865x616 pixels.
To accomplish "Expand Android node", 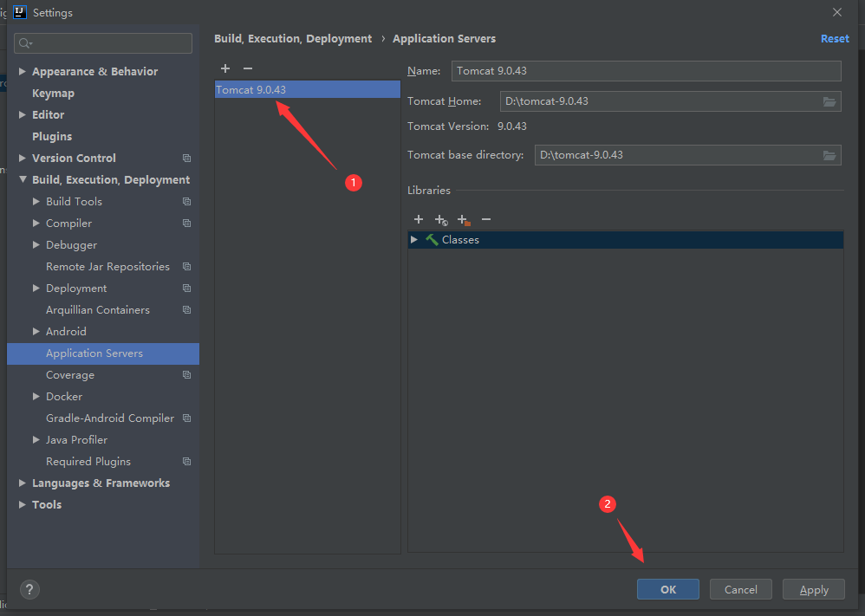I will [x=36, y=331].
